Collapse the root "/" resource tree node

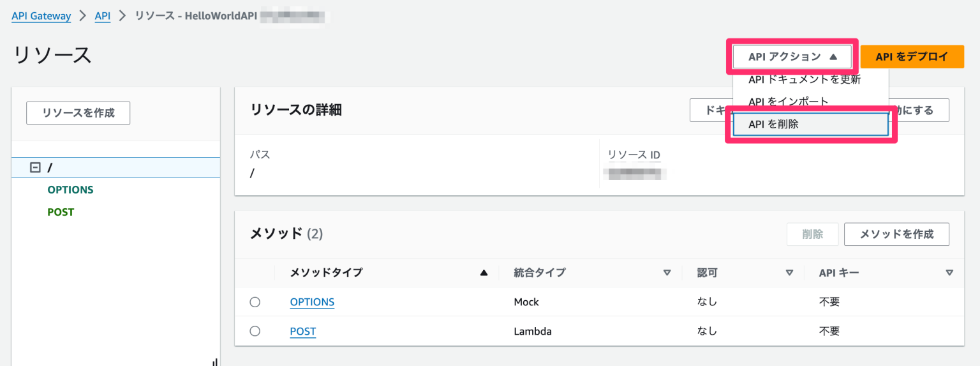(36, 167)
